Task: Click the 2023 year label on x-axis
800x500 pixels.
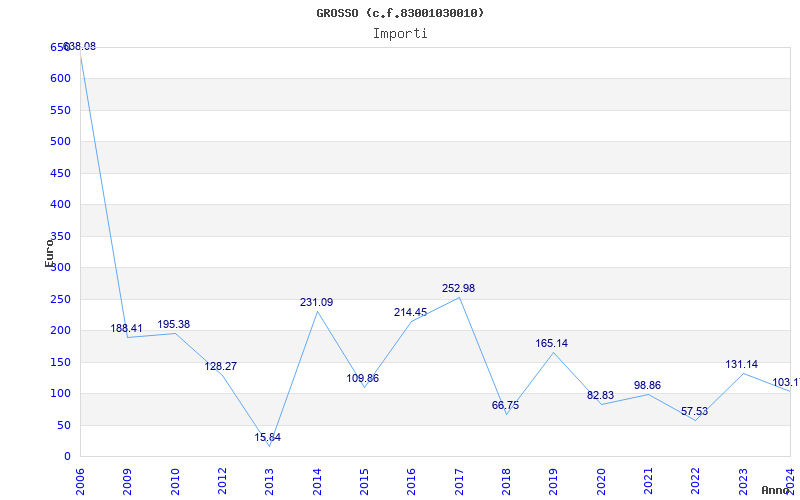Action: [x=743, y=482]
